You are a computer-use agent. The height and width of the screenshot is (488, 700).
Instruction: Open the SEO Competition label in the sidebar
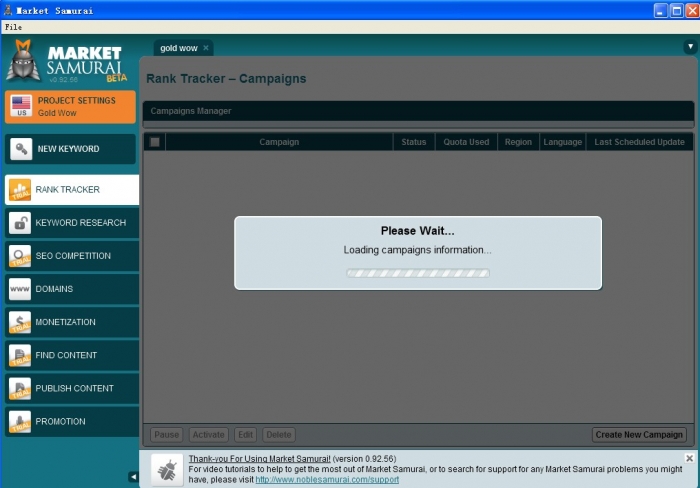click(x=73, y=256)
